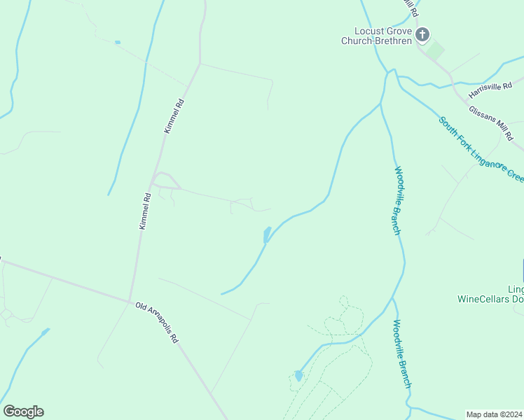This screenshot has height=420, width=524.
Task: Select the Harrisville Rd street label
Action: coord(490,90)
